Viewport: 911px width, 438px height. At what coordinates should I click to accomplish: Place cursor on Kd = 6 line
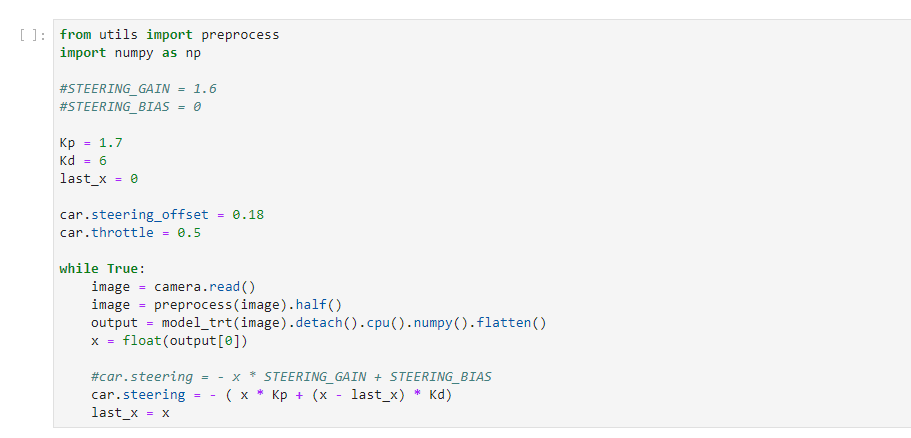(83, 161)
